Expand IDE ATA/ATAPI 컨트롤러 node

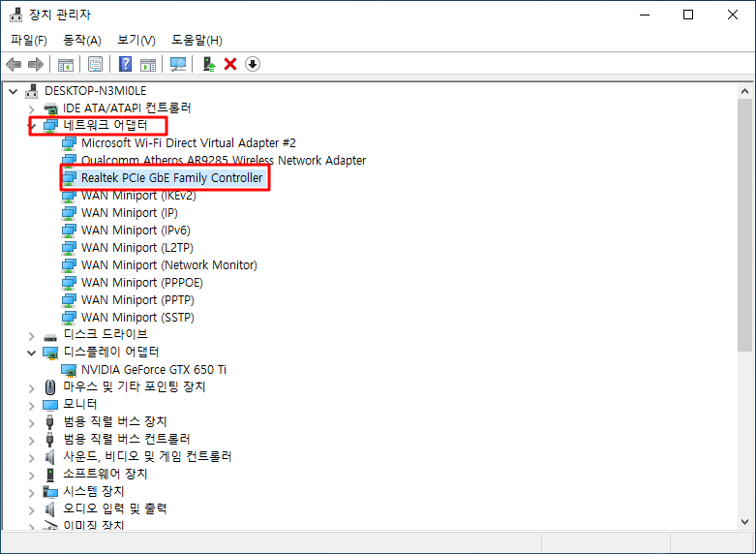tap(32, 109)
